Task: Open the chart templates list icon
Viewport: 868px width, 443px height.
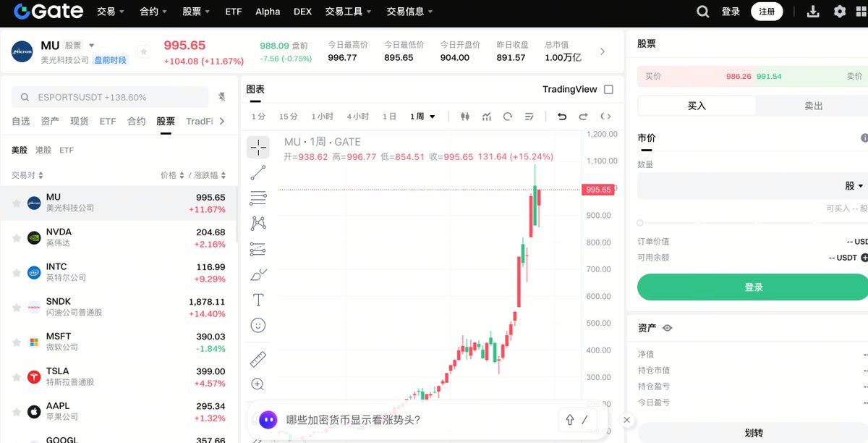Action: pos(529,117)
